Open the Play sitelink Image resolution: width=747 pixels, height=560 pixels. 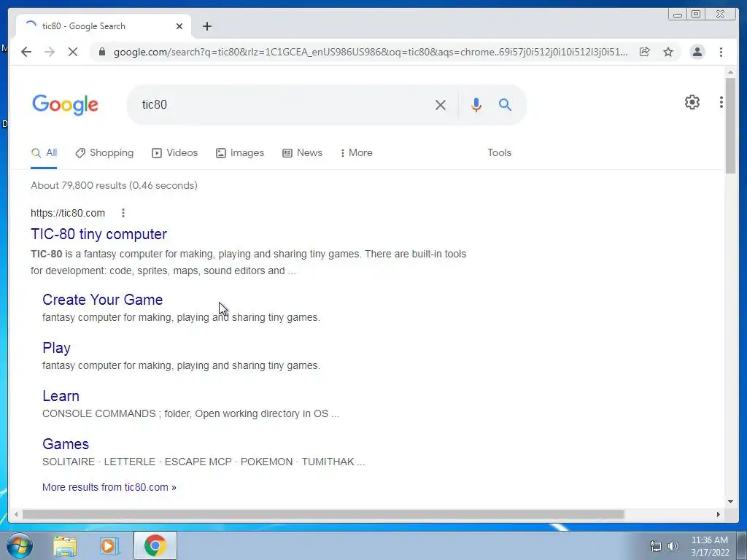[56, 348]
